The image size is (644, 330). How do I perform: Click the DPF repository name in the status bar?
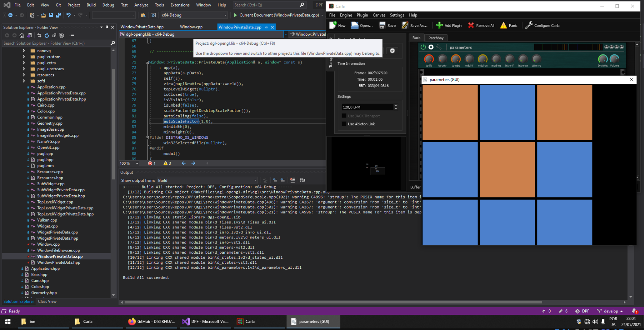[582, 311]
